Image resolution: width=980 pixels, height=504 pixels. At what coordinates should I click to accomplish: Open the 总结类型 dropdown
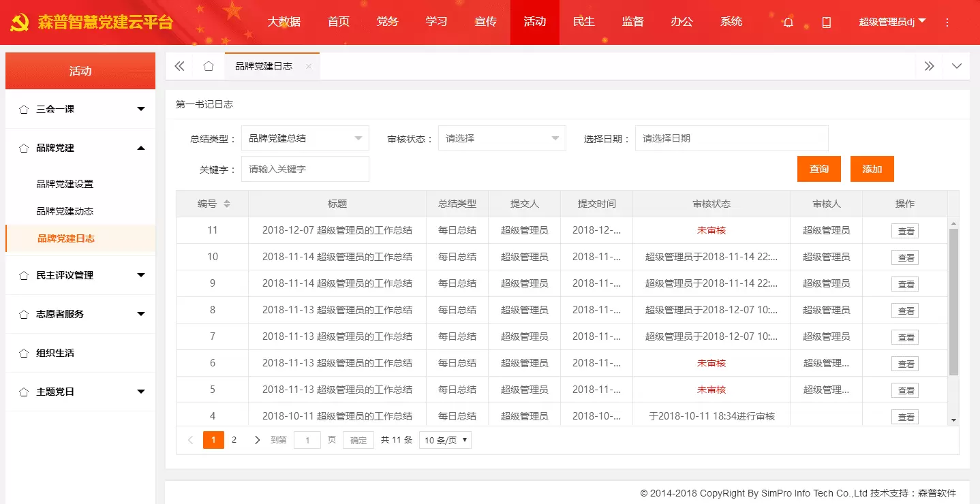305,138
